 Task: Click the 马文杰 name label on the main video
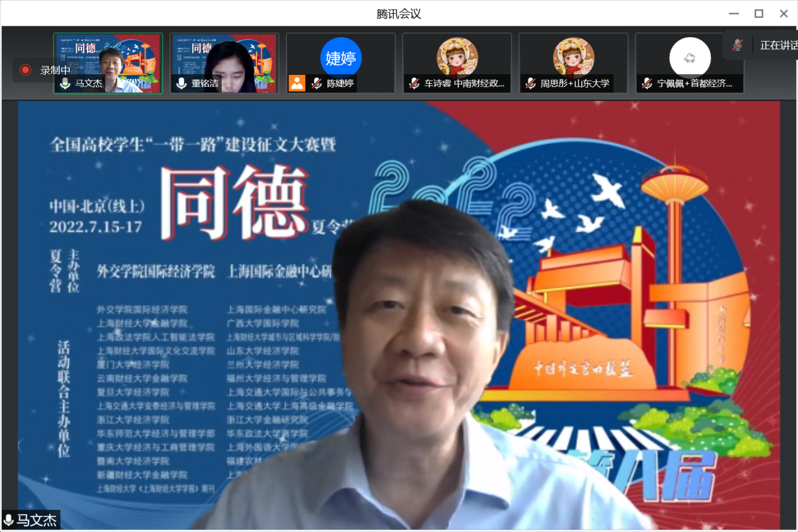coord(37,520)
